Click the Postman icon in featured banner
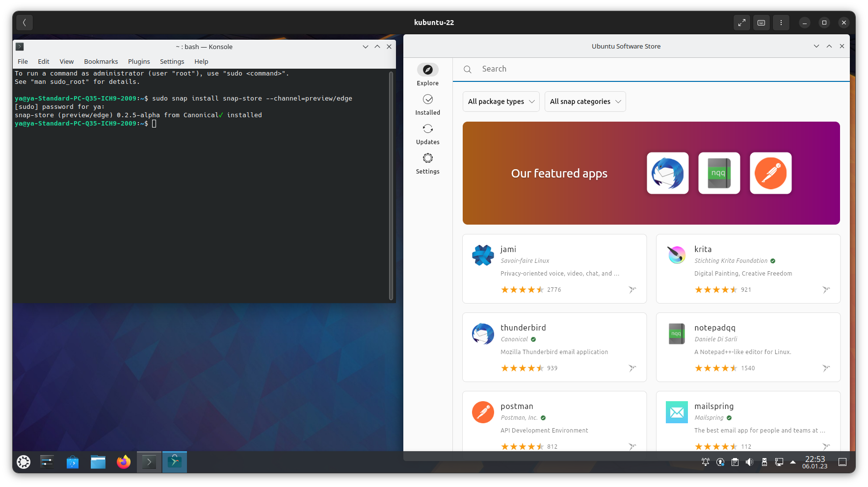This screenshot has width=868, height=487. pos(770,173)
